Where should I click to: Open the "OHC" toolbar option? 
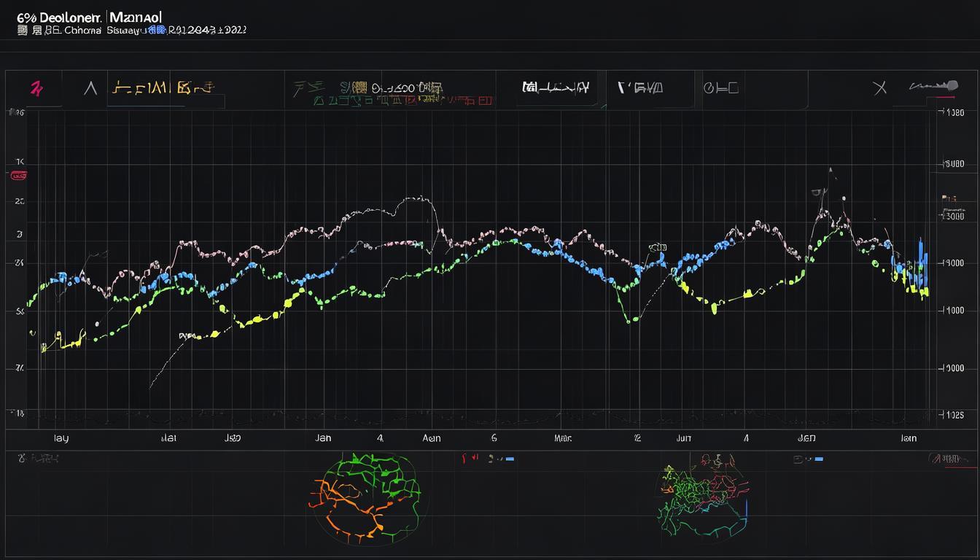point(720,88)
